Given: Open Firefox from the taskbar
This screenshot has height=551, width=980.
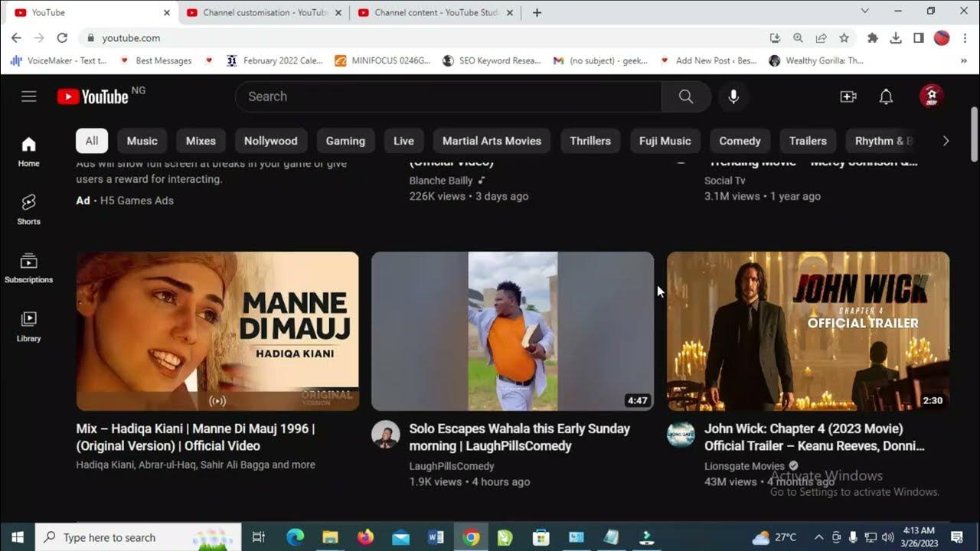Looking at the screenshot, I should point(365,537).
